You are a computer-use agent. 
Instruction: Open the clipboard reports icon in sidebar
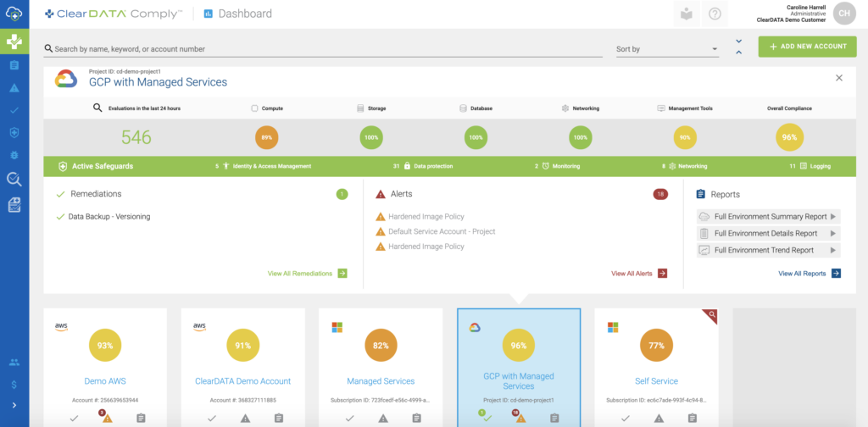pos(14,65)
